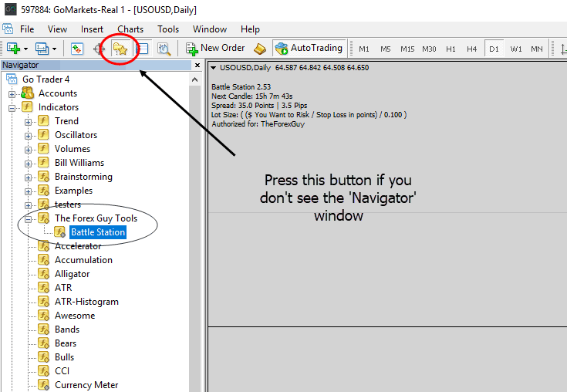Switch chart to M1 timeframe
The width and height of the screenshot is (567, 392).
[x=364, y=49]
